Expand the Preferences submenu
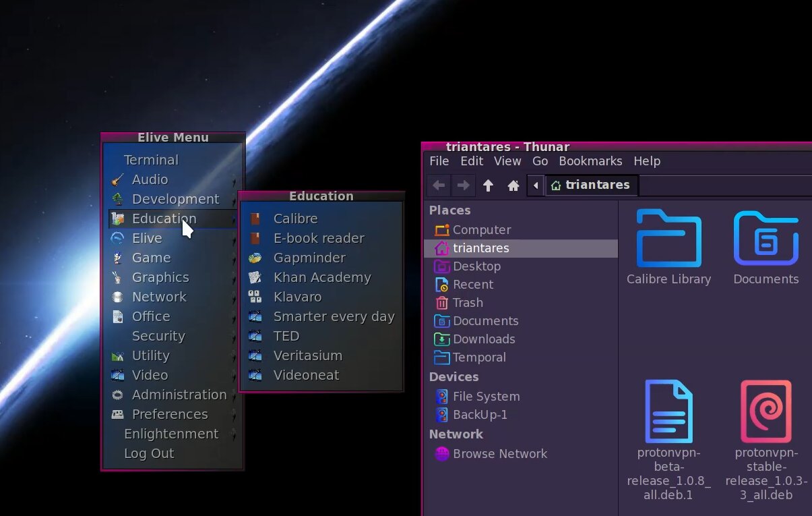The width and height of the screenshot is (812, 516). 169,414
